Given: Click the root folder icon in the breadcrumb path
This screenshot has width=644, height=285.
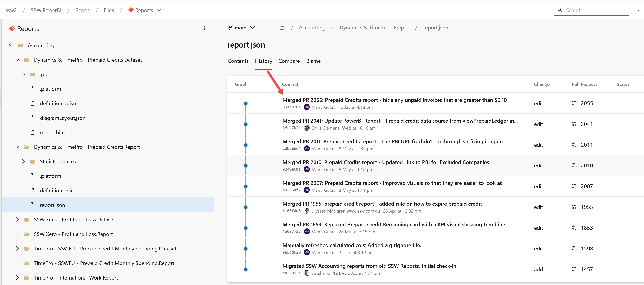Looking at the screenshot, I should 282,28.
